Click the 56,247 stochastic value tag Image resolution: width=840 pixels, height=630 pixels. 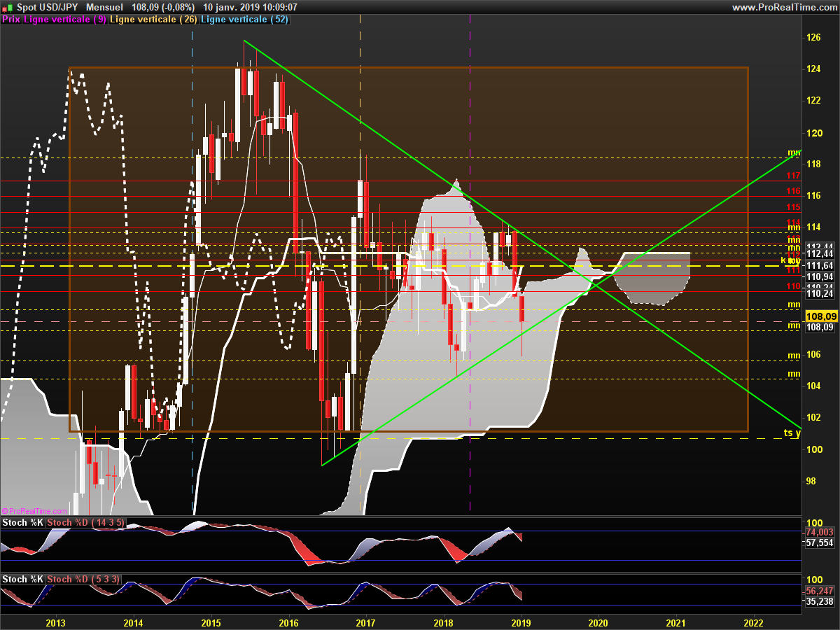[x=820, y=591]
